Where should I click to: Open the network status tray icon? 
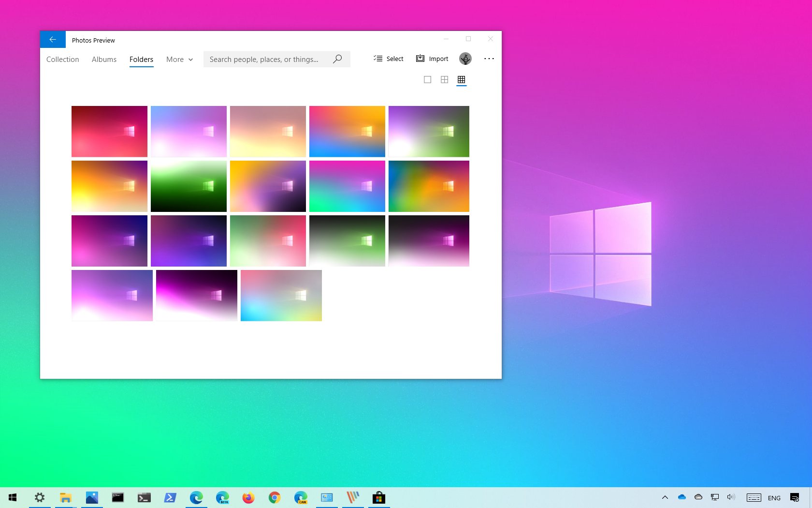click(x=715, y=497)
